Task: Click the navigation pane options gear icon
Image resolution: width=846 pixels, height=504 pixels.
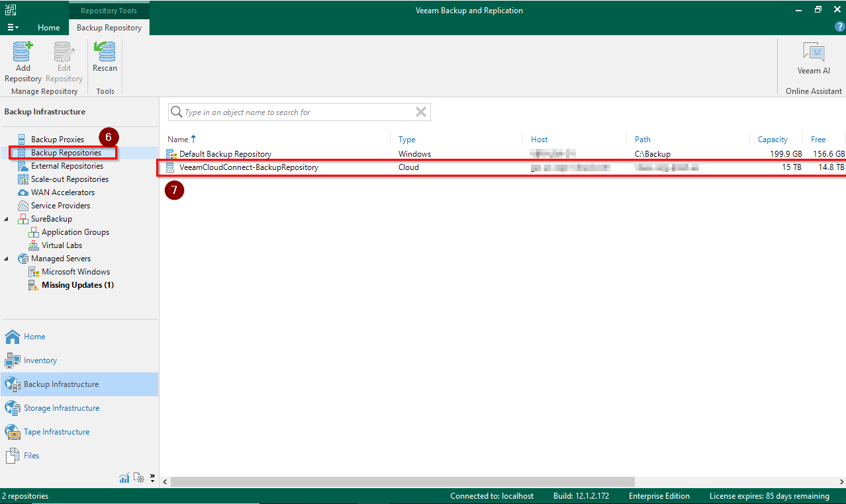Action: pos(139,478)
